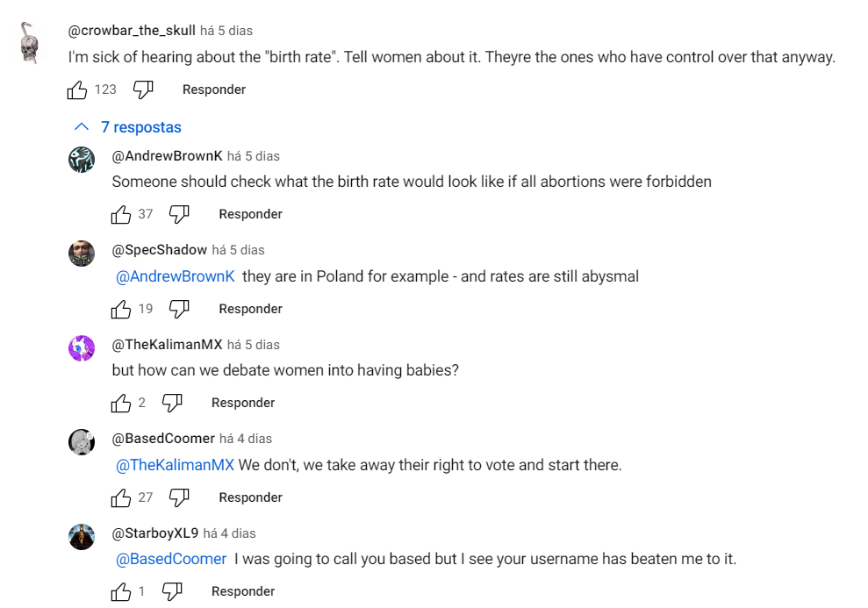
Task: Open TheKalimanMX's purple avatar
Action: [82, 348]
